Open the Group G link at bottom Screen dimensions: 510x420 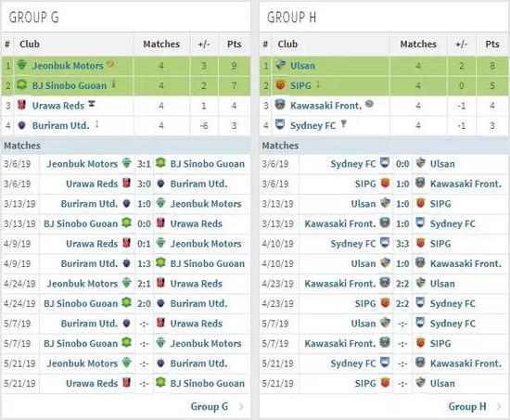point(210,406)
